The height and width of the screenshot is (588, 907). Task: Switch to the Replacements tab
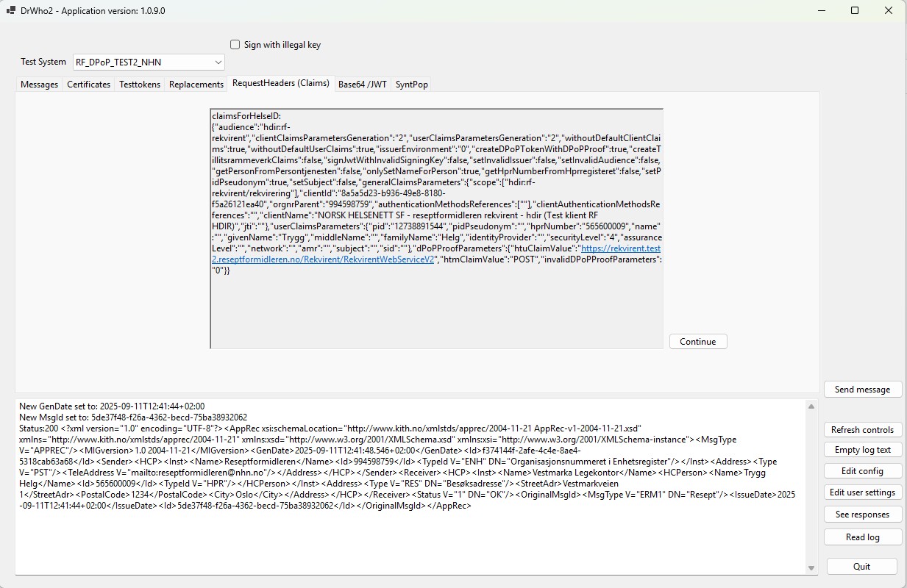click(x=196, y=84)
